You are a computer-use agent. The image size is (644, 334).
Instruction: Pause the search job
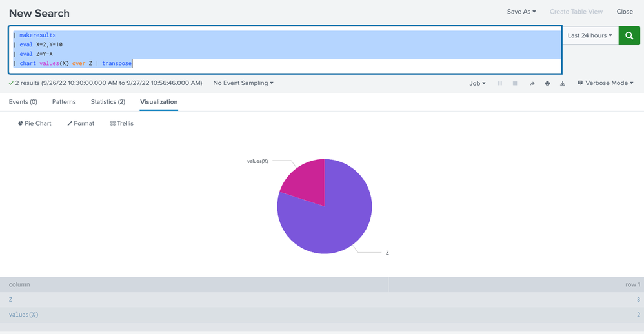pyautogui.click(x=499, y=83)
